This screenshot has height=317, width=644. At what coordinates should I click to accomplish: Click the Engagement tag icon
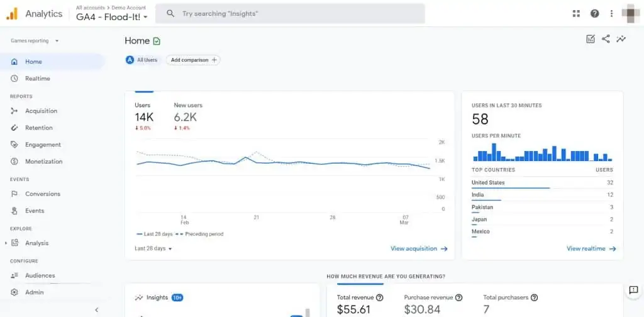14,145
